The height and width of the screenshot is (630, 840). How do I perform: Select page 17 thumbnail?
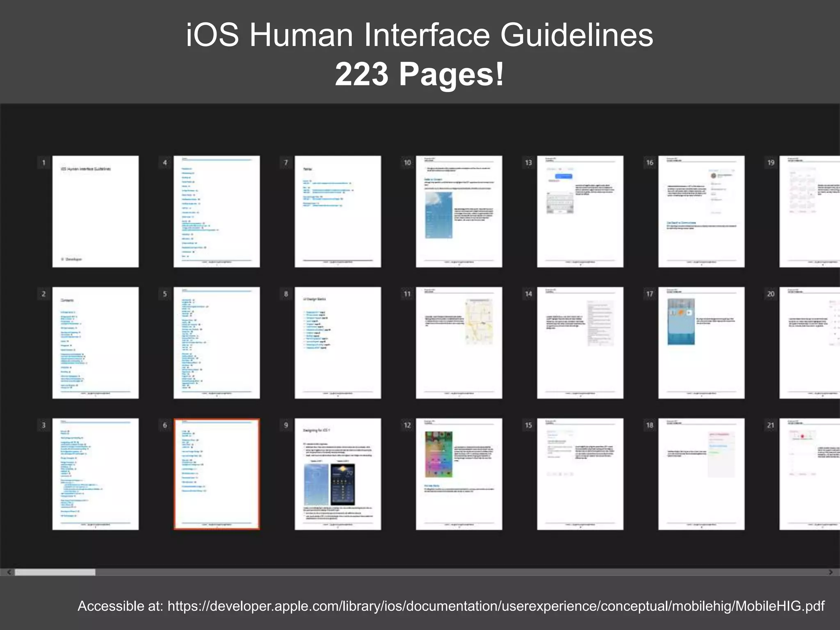(x=701, y=343)
